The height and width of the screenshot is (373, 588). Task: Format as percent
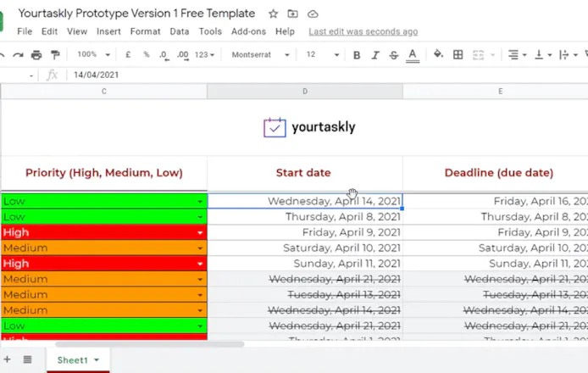point(147,55)
